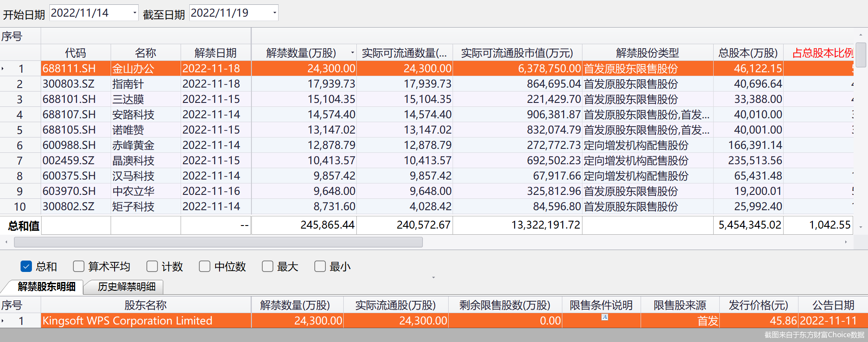
Task: Click the 解禁日期 column header
Action: pyautogui.click(x=215, y=53)
